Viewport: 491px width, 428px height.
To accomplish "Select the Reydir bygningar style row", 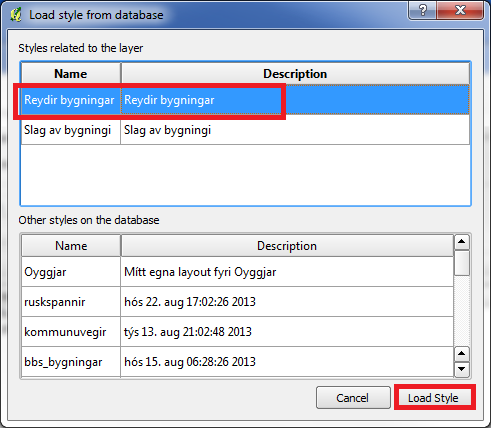I will (245, 100).
